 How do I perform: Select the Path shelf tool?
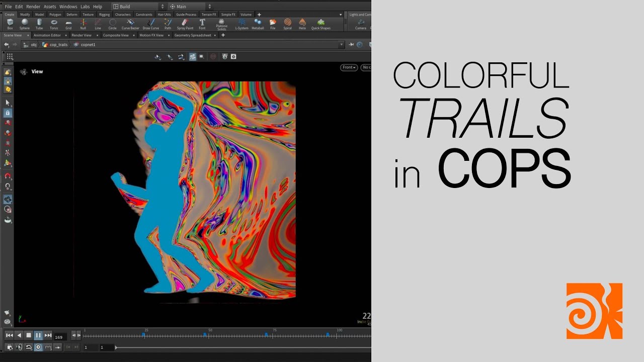pyautogui.click(x=168, y=24)
